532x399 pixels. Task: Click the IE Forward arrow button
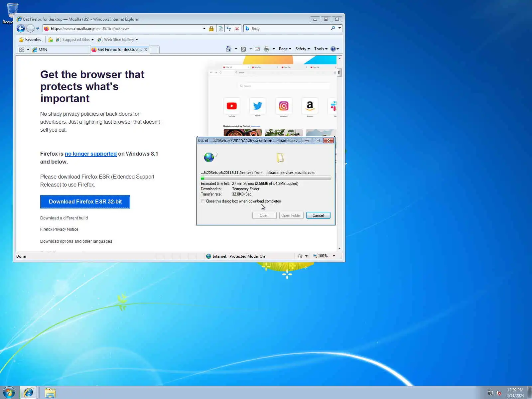click(30, 29)
